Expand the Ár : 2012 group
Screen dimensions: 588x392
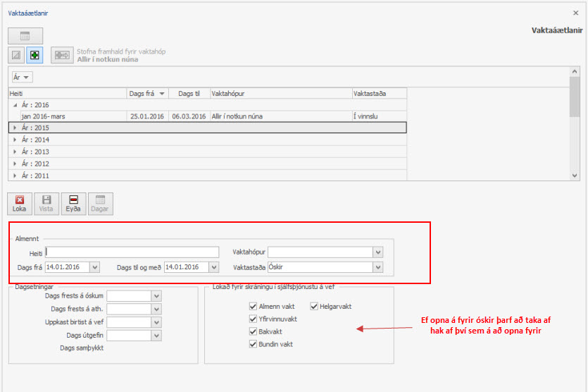(15, 164)
